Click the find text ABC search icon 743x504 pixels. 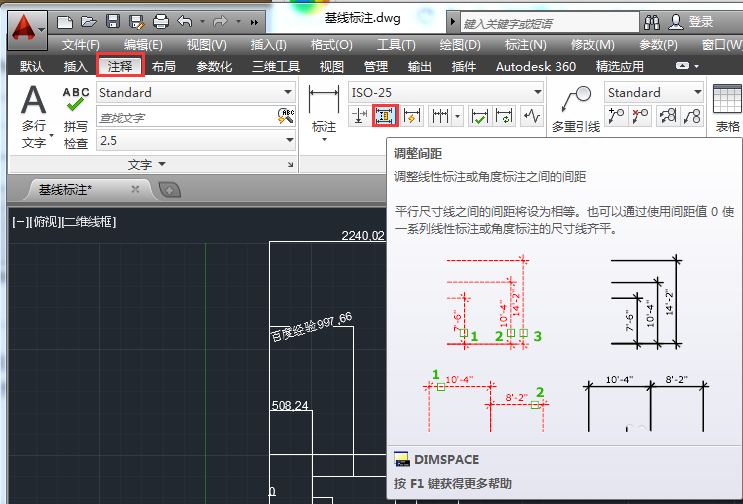pos(286,116)
